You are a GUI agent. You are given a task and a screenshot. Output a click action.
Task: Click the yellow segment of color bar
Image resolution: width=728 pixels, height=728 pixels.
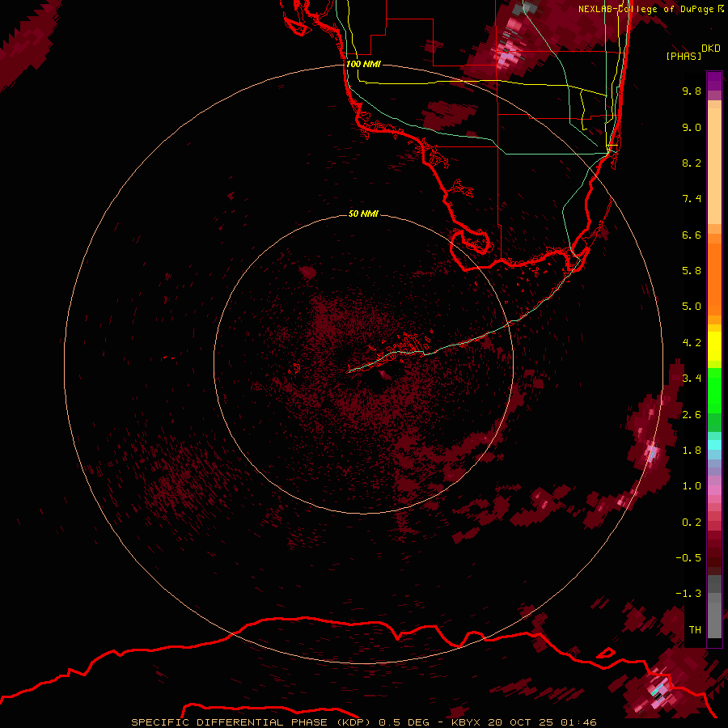pos(714,346)
